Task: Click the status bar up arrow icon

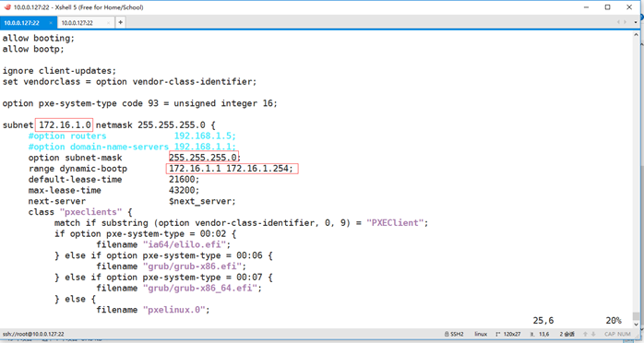Action: click(x=586, y=334)
